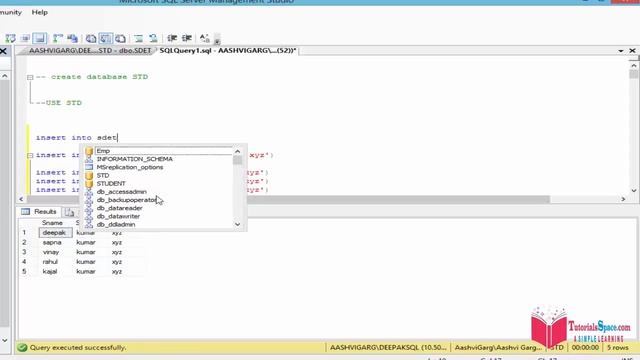Click editor horizontal scrollbar right arrow

(623, 199)
